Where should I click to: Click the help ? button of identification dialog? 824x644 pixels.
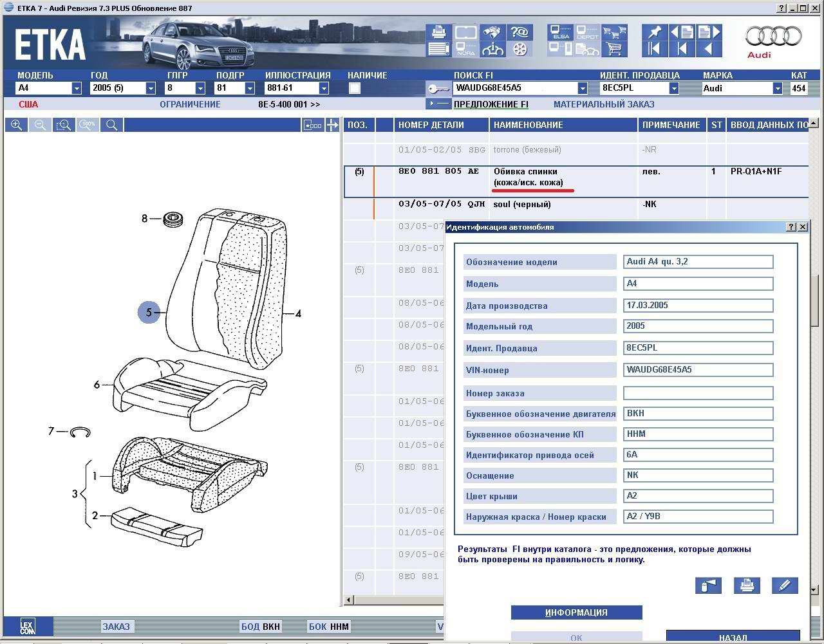coord(792,227)
